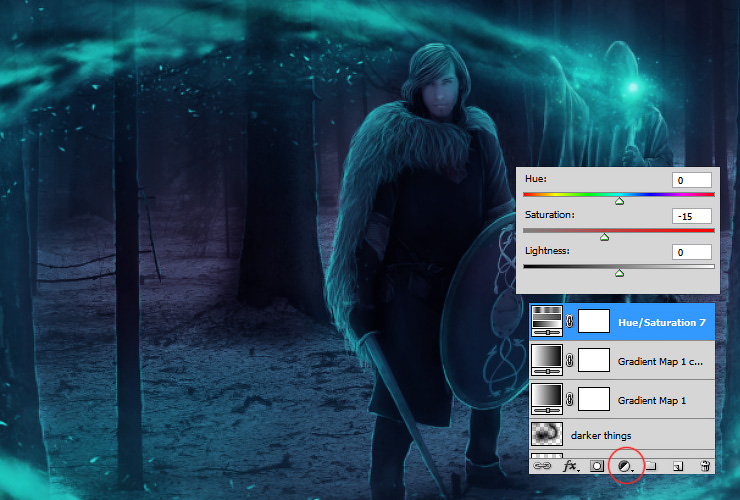
Task: Click the 'Hue:' label
Action: click(536, 179)
